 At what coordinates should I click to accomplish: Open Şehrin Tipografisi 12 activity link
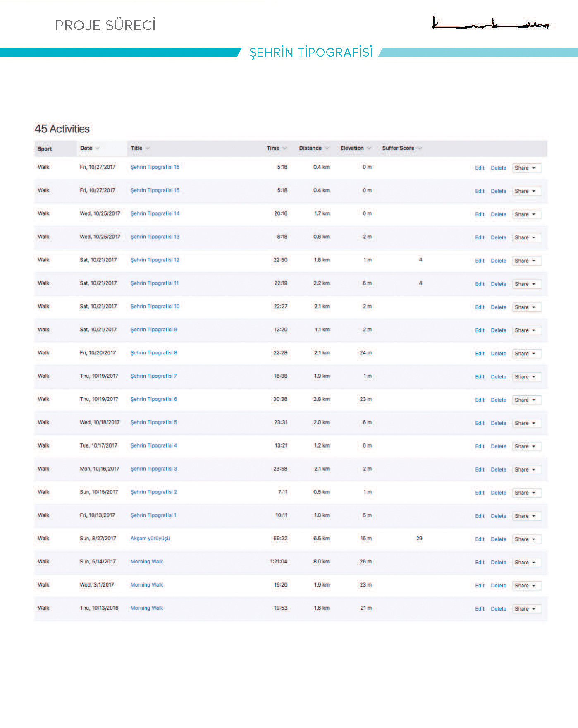155,260
